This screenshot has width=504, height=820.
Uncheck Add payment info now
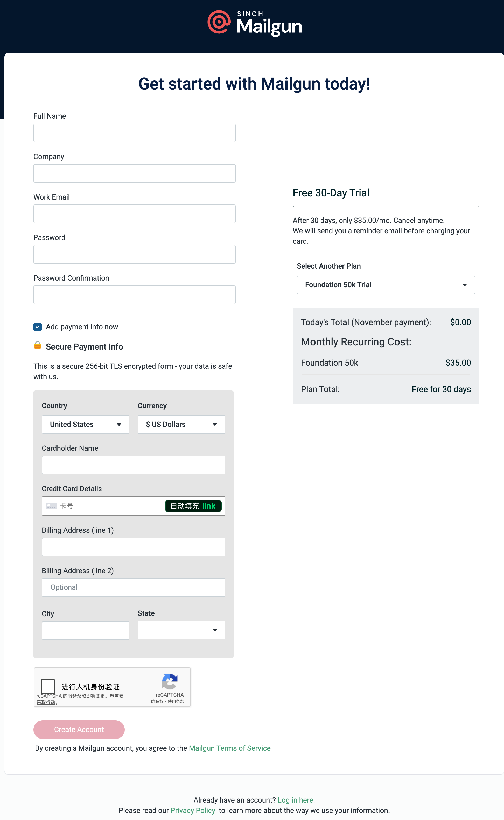pos(38,327)
